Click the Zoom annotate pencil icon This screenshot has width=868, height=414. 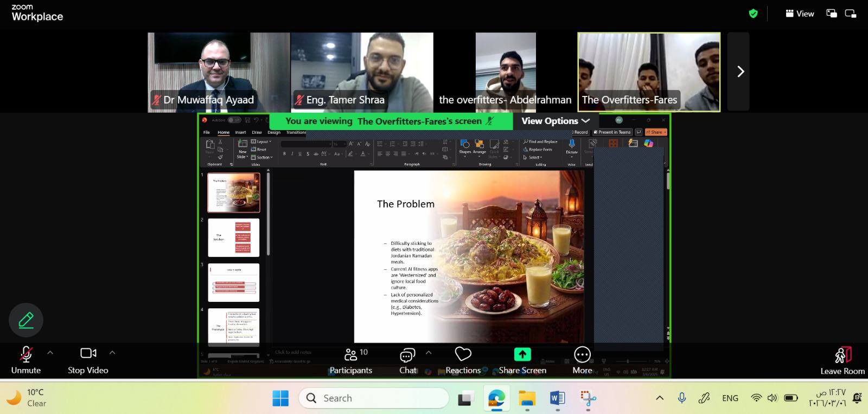26,320
